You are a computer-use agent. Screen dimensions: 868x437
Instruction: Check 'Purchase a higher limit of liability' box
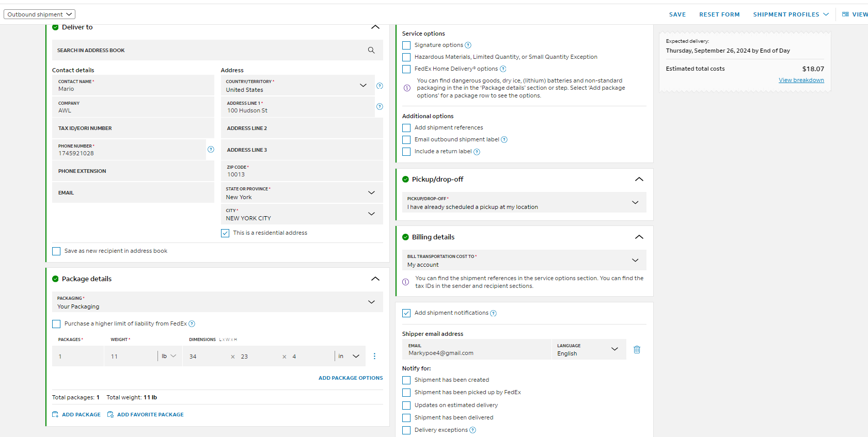point(56,324)
